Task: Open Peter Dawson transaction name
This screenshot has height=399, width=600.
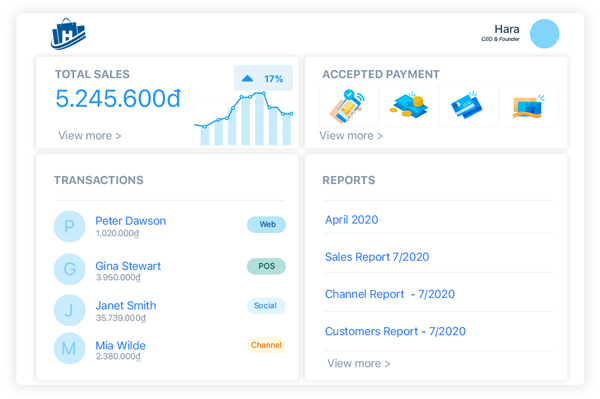Action: tap(130, 221)
